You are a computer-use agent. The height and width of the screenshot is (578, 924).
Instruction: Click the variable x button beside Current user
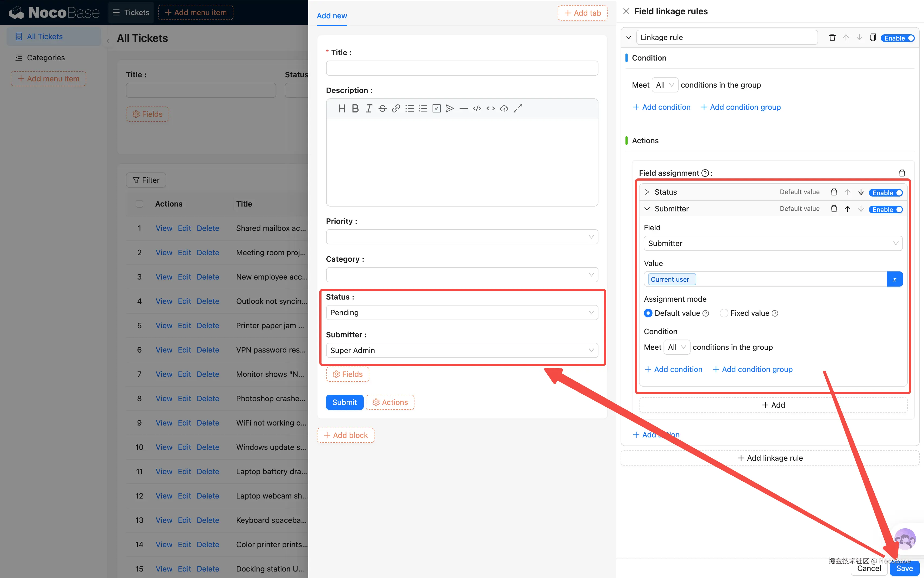[x=894, y=280]
